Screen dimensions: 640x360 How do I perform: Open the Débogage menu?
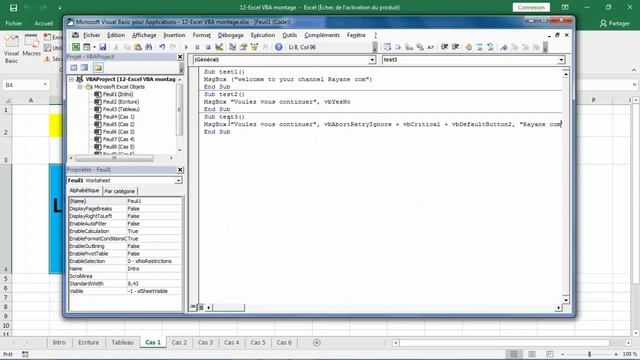point(231,35)
